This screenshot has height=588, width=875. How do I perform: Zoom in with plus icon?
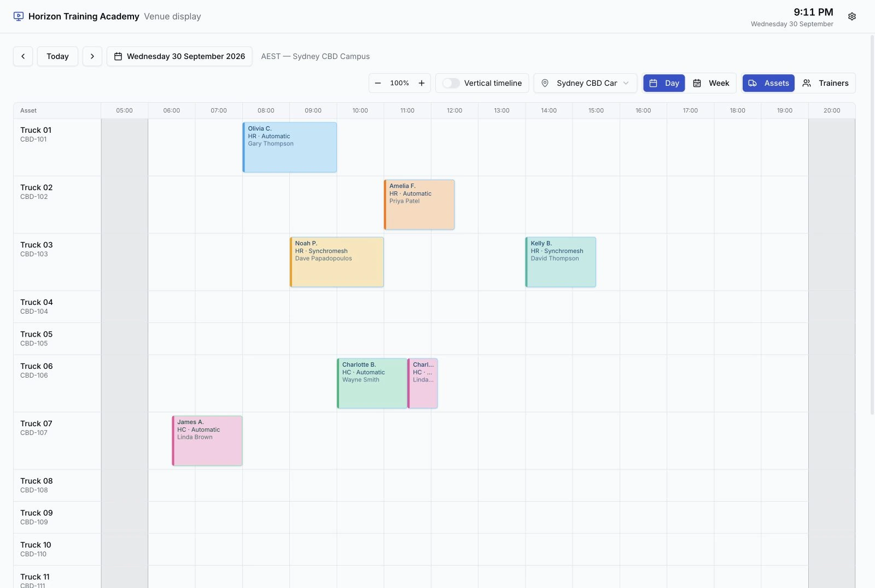[422, 83]
